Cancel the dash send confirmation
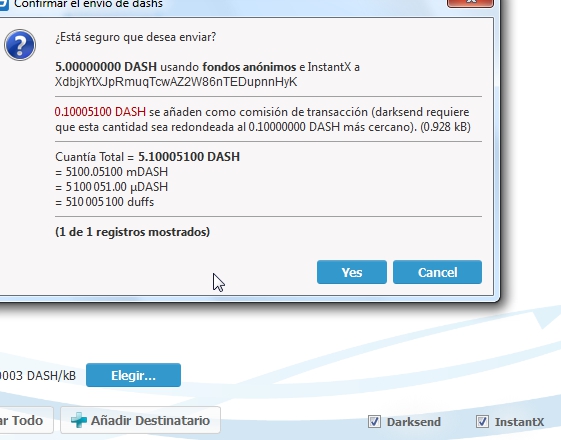Image resolution: width=561 pixels, height=440 pixels. coord(437,272)
